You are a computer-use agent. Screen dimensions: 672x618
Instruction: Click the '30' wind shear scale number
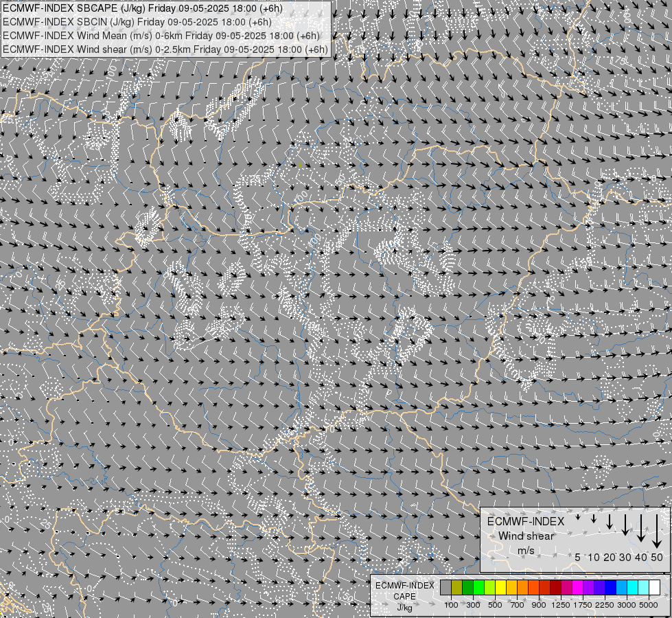[x=625, y=557]
